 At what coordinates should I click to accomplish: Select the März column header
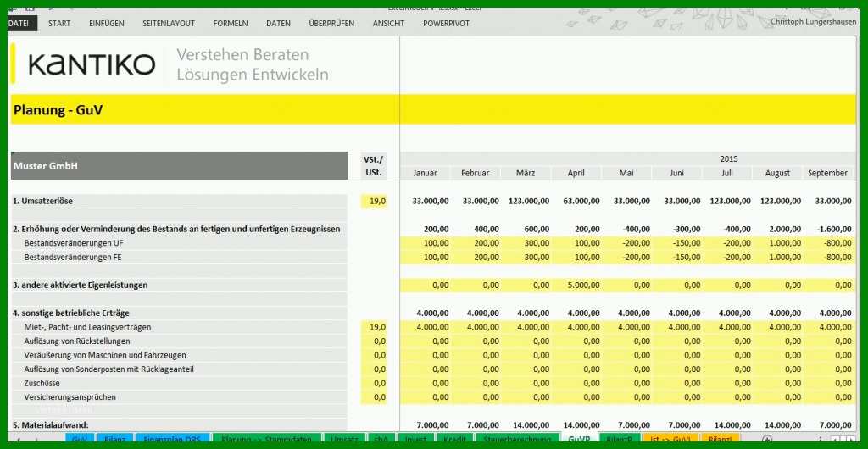(526, 173)
